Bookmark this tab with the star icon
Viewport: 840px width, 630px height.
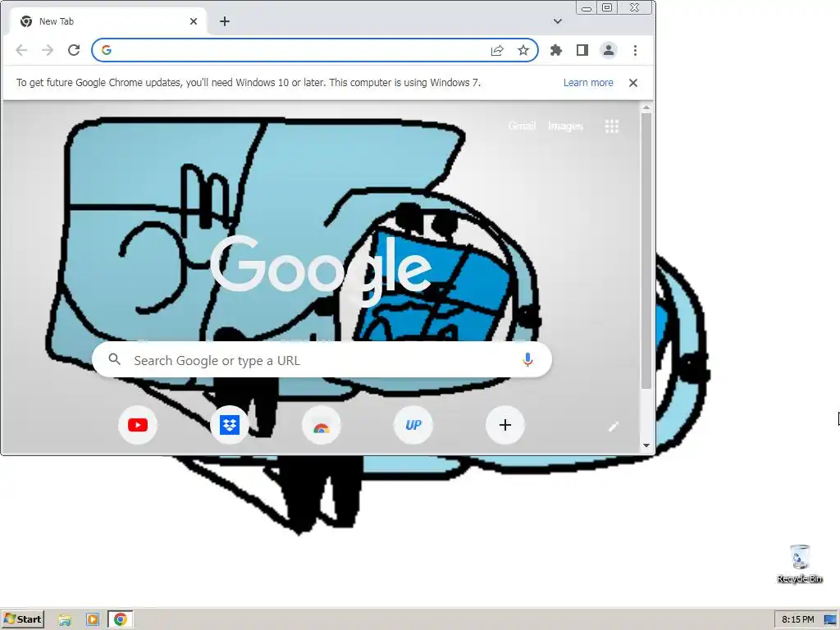(x=523, y=50)
